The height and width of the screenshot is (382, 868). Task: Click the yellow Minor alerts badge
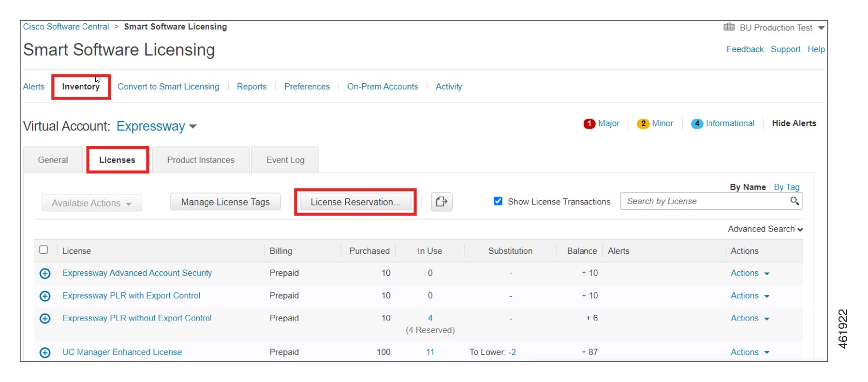(643, 124)
